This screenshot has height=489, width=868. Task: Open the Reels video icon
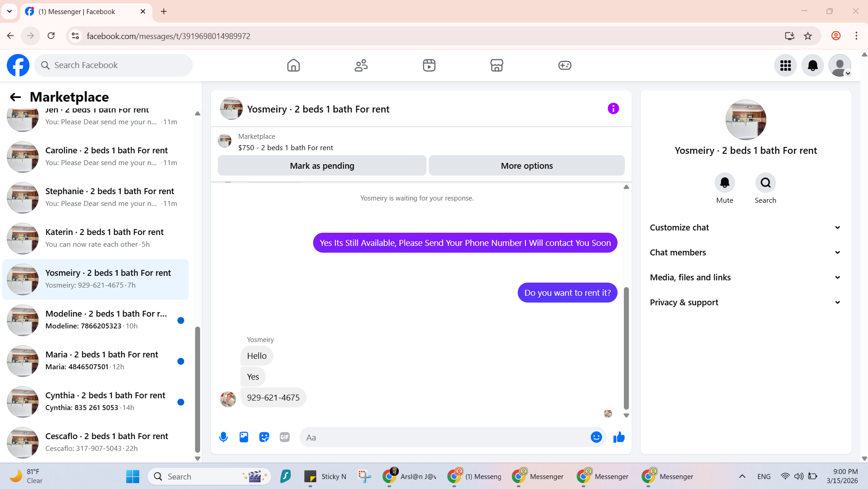pos(429,65)
